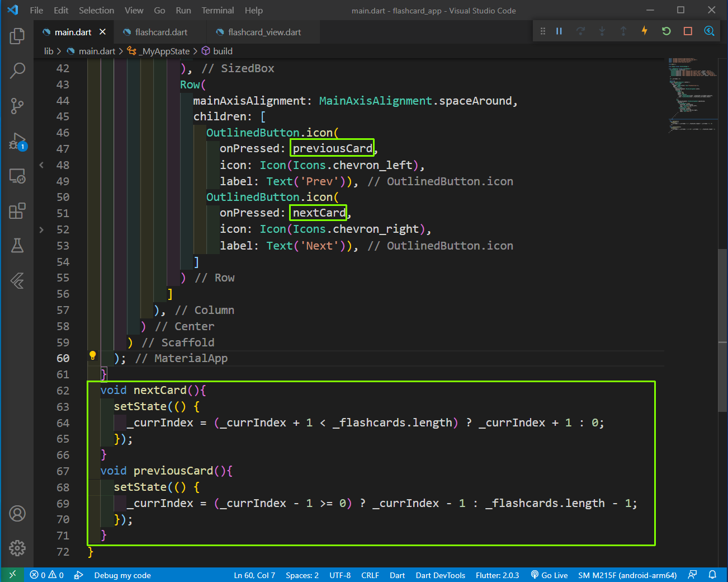Switch to the flashcard_view.dart tab
Viewport: 728px width, 582px height.
click(264, 32)
